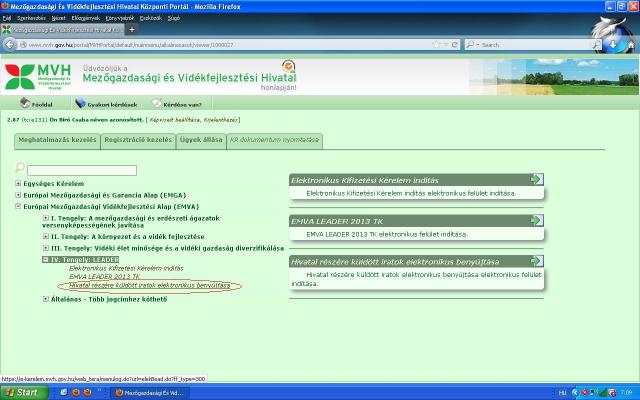Click the Kérdése van? icon
This screenshot has width=640, height=400.
[x=157, y=103]
